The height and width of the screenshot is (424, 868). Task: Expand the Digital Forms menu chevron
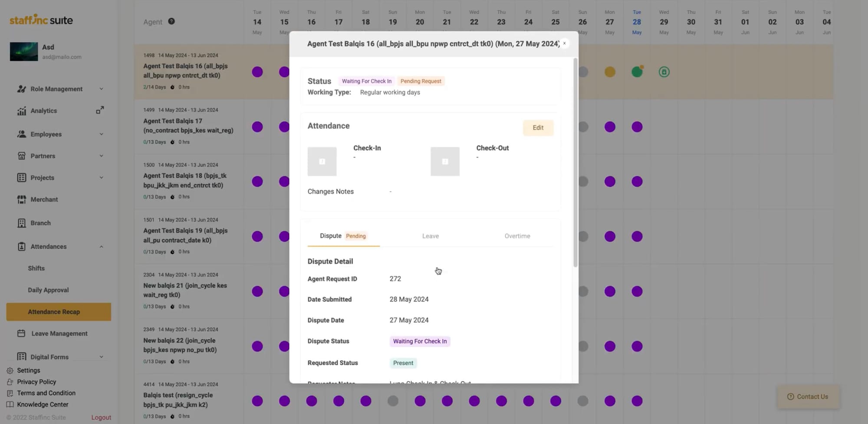click(x=101, y=357)
